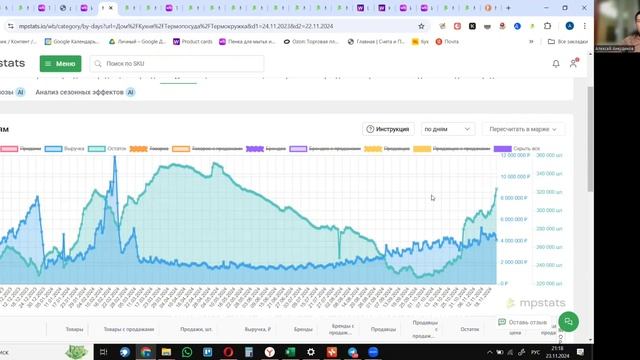
Task: Toggle Бренды с продажами legend item
Action: point(325,149)
